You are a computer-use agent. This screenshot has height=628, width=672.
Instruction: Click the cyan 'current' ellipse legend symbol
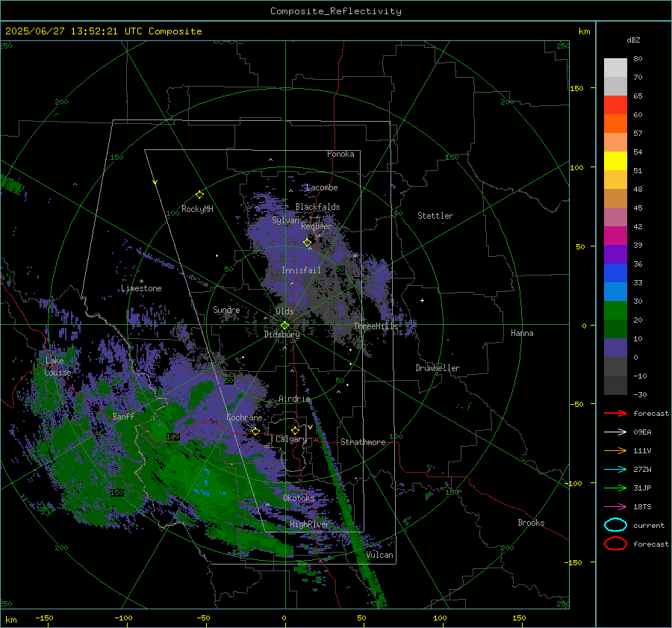(615, 525)
